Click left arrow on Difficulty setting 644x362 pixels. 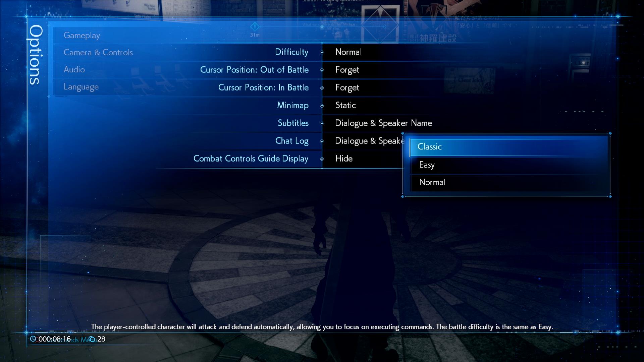point(322,52)
